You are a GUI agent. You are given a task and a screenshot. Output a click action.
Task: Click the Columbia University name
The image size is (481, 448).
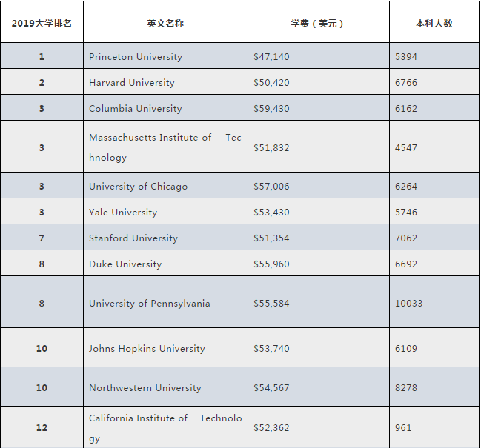tap(136, 108)
